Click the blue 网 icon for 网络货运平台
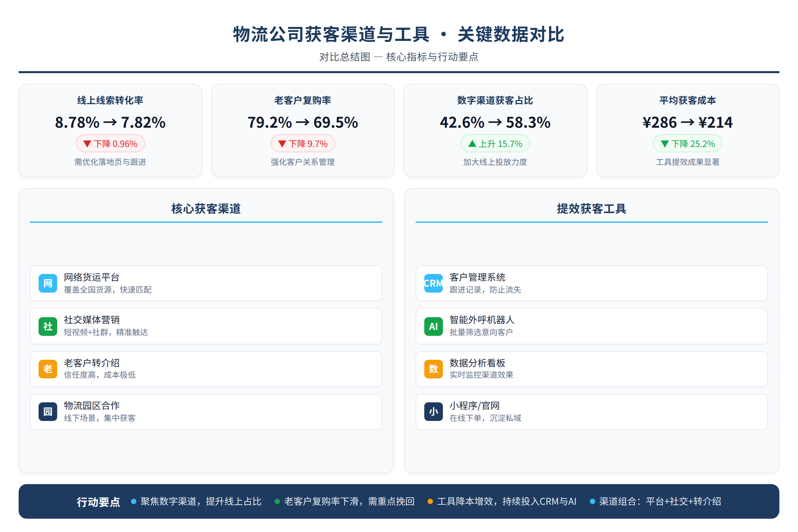Viewport: 798px width, 532px height. click(x=48, y=283)
